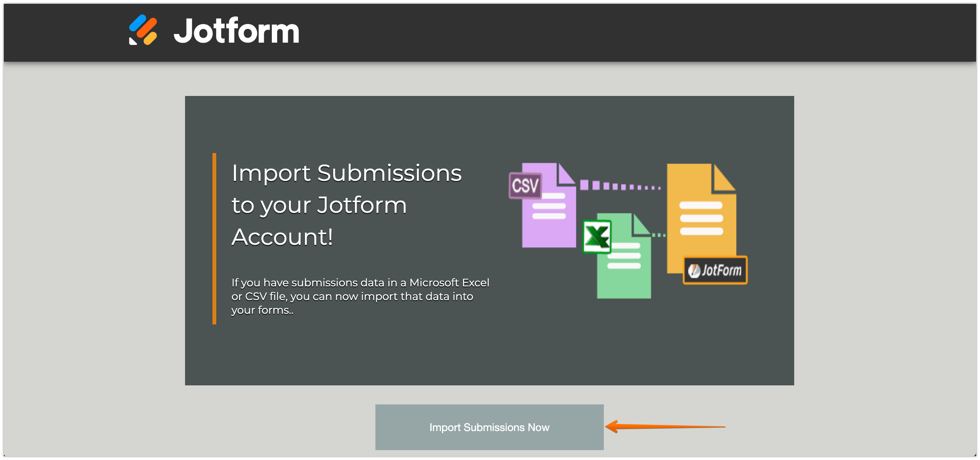The width and height of the screenshot is (980, 460).
Task: Click the Jotform pencil logo icon
Action: [143, 30]
